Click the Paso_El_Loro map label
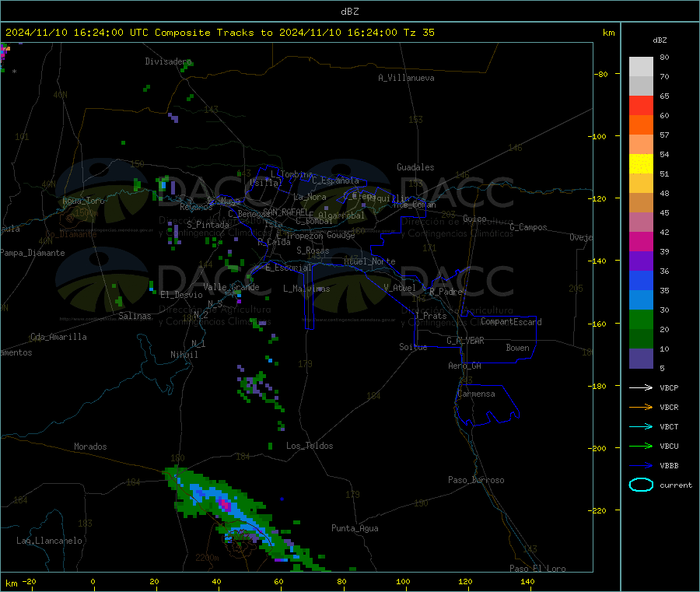Screen dimensions: 700x592 click(x=537, y=569)
